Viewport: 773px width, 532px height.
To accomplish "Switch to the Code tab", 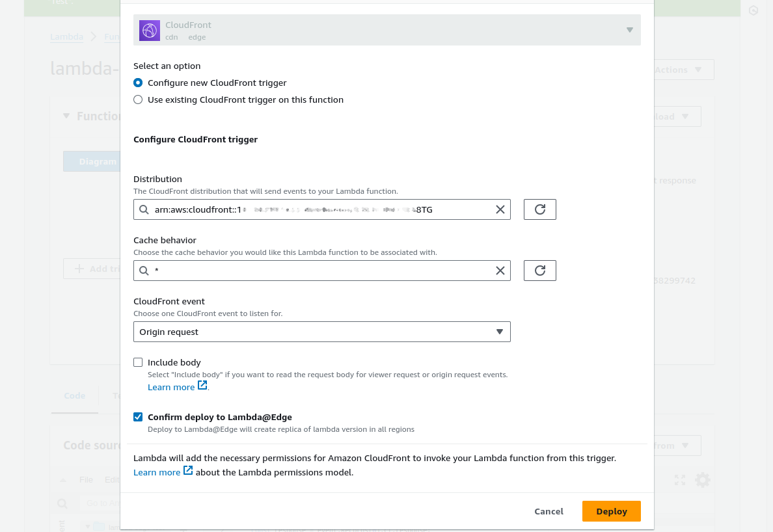I will click(x=74, y=395).
